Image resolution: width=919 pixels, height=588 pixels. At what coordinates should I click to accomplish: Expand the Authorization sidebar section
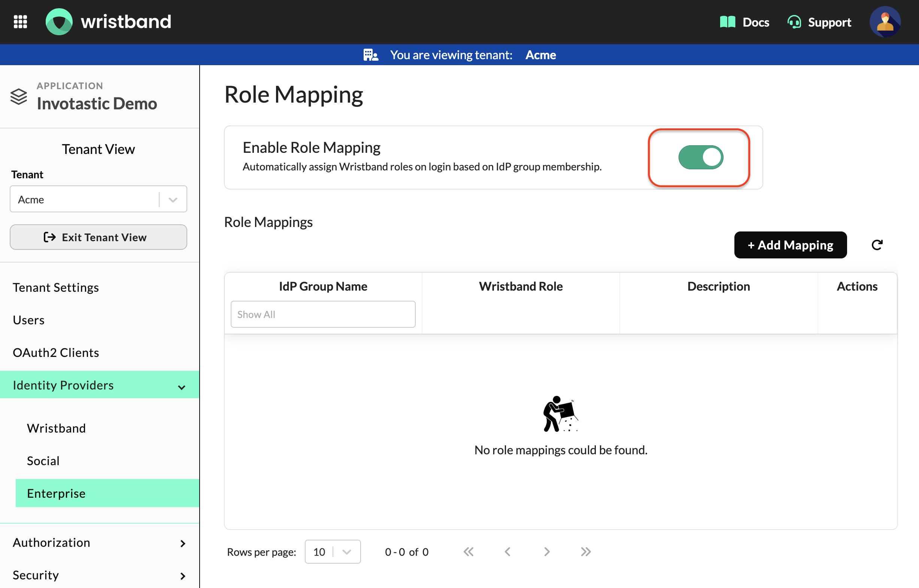tap(99, 543)
